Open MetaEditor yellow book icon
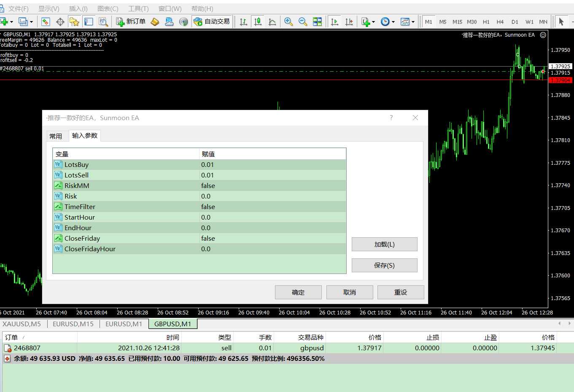This screenshot has height=392, width=574. click(x=155, y=21)
